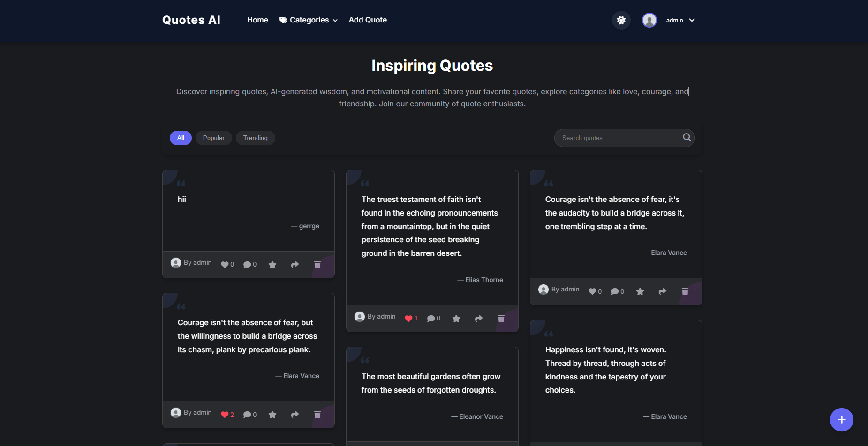
Task: Open the Add Quote page
Action: click(368, 20)
